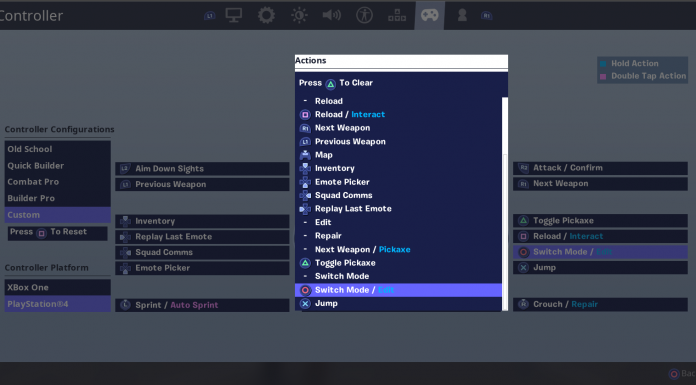Open the Toggle Pickaxe binding selector
Screen dimensions: 696x385
[x=600, y=221]
